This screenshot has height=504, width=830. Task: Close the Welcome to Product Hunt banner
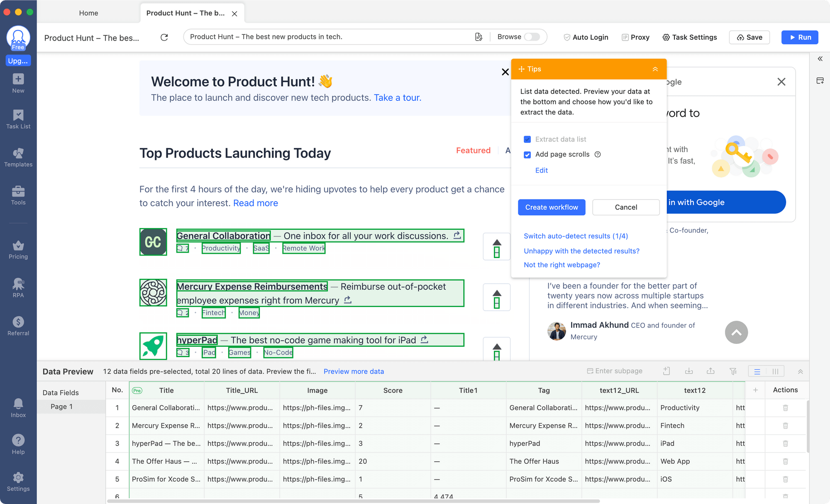coord(505,72)
